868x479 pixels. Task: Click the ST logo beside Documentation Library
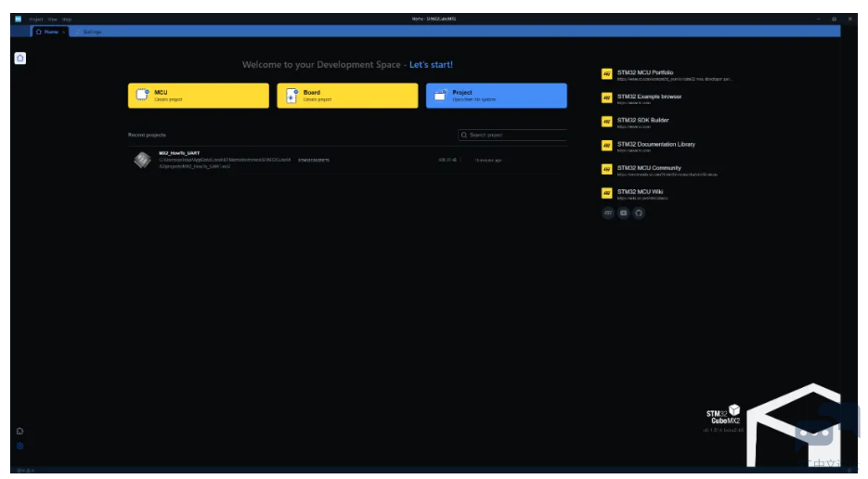[x=607, y=146]
